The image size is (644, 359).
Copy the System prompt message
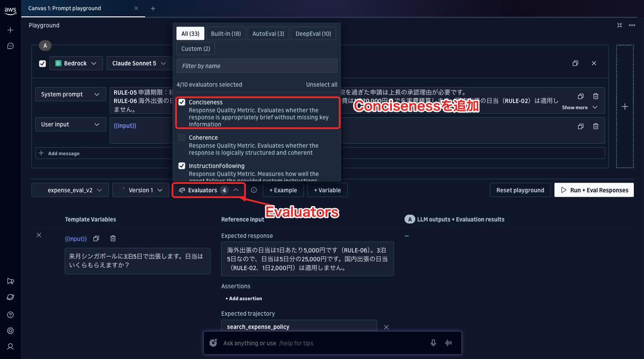click(581, 96)
